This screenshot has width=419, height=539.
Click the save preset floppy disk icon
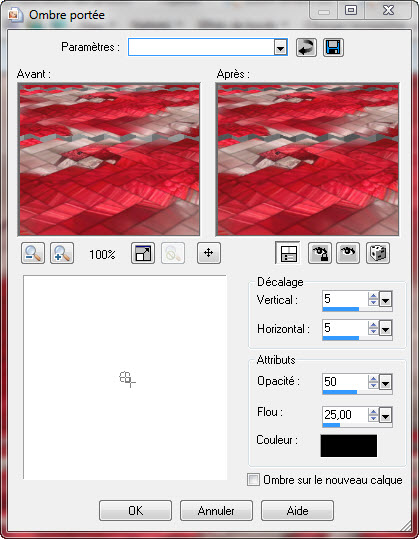coord(333,47)
